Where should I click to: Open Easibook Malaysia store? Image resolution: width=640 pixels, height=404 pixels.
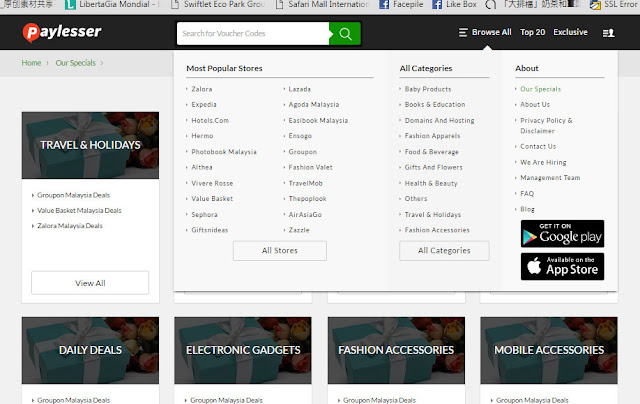coord(318,120)
